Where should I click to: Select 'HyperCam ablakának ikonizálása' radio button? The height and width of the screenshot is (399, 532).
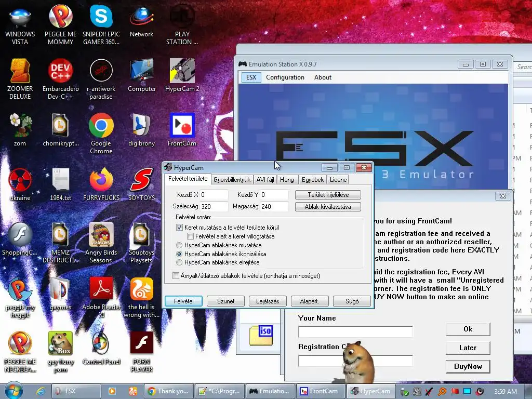[x=179, y=254]
